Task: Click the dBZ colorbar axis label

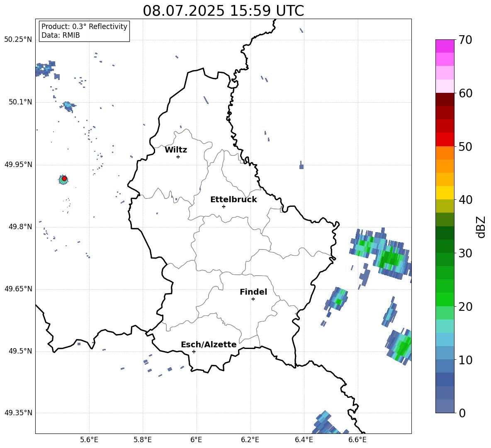Action: pyautogui.click(x=481, y=227)
